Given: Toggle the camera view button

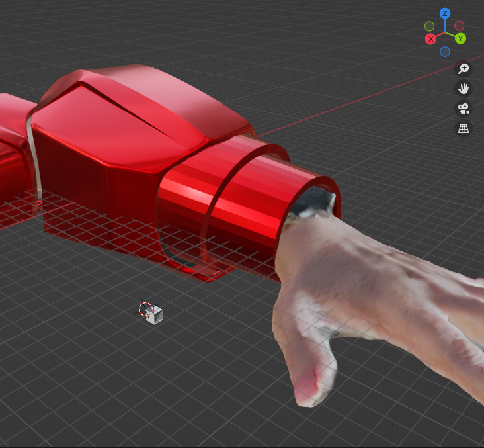Looking at the screenshot, I should [x=464, y=109].
